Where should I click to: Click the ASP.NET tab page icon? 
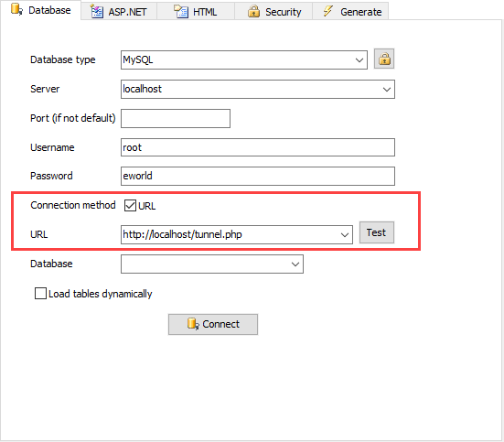click(96, 12)
